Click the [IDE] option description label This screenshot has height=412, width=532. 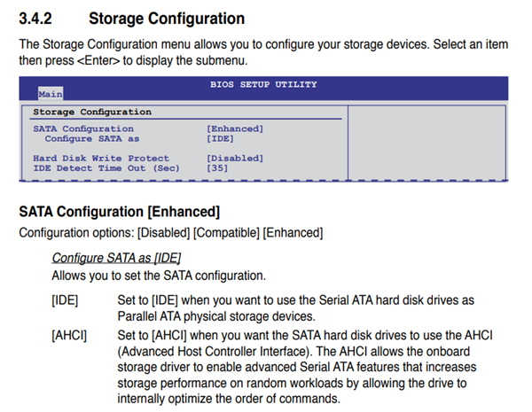[65, 300]
